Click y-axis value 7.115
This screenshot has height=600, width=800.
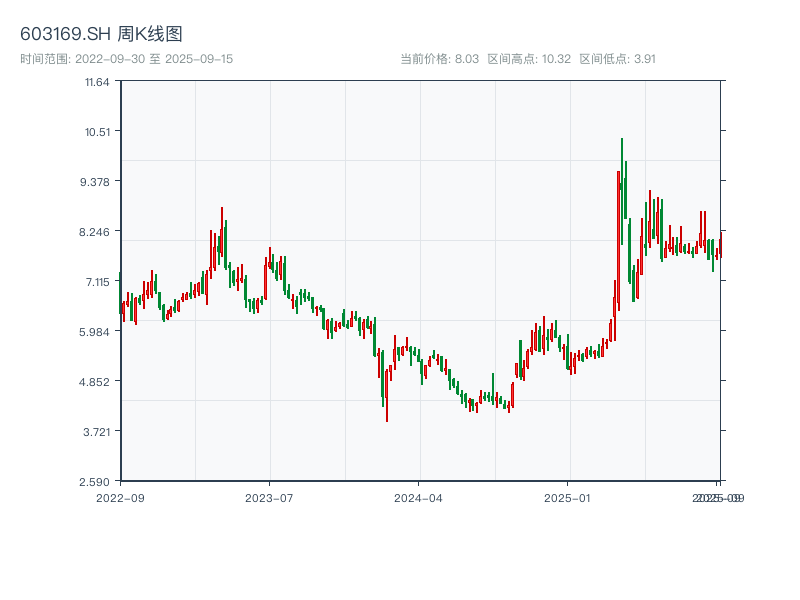click(97, 282)
